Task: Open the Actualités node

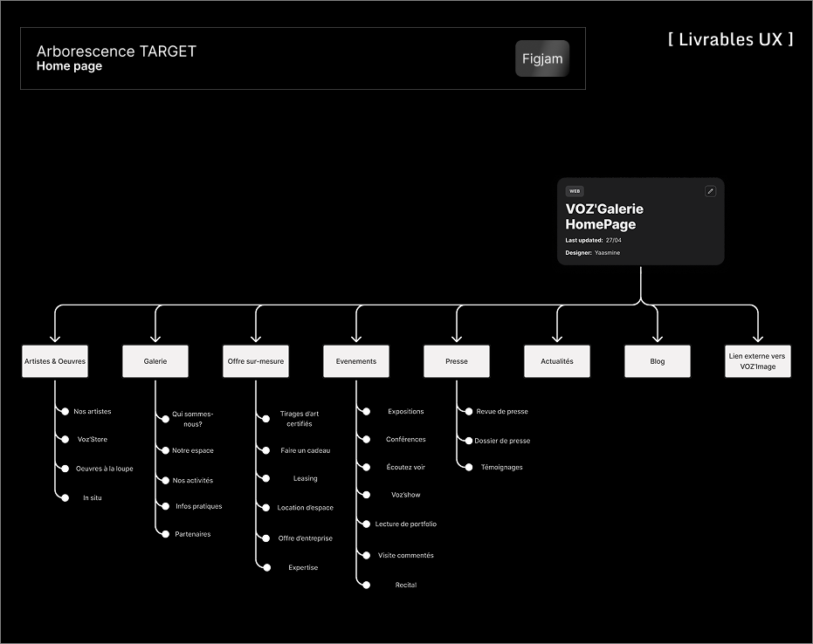Action: pos(557,361)
